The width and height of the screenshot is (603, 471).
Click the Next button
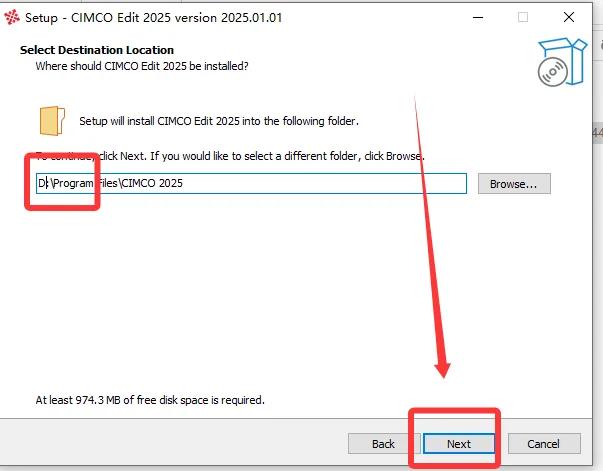click(x=459, y=444)
